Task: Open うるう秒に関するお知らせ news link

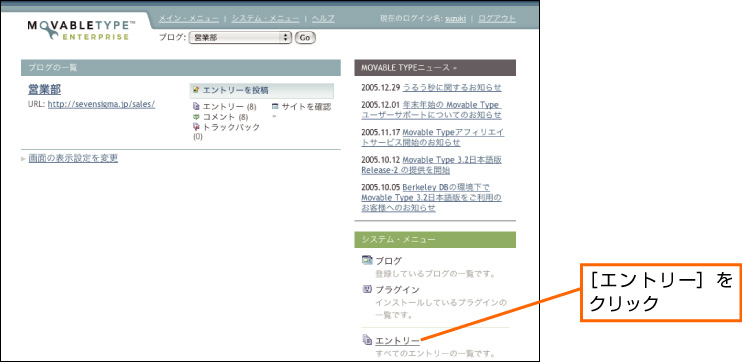Action: click(x=452, y=88)
